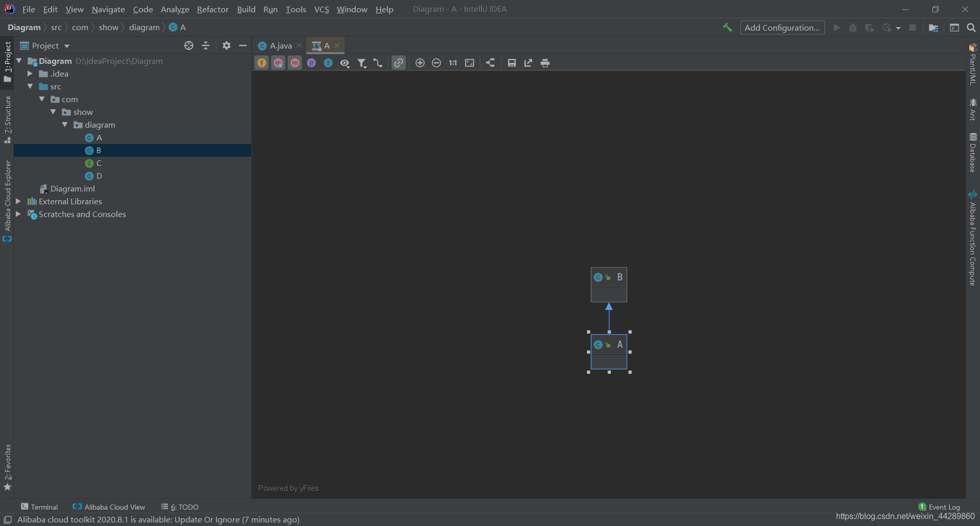The width and height of the screenshot is (980, 526).
Task: Click the Add Configuration button
Action: coord(782,28)
